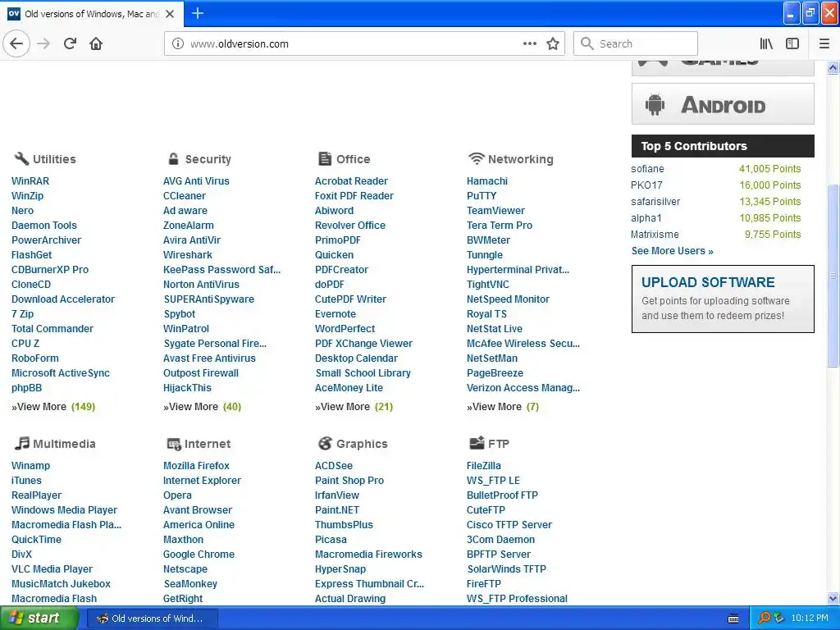Viewport: 840px width, 630px height.
Task: Click the magnifier icon in search box
Action: click(x=587, y=43)
